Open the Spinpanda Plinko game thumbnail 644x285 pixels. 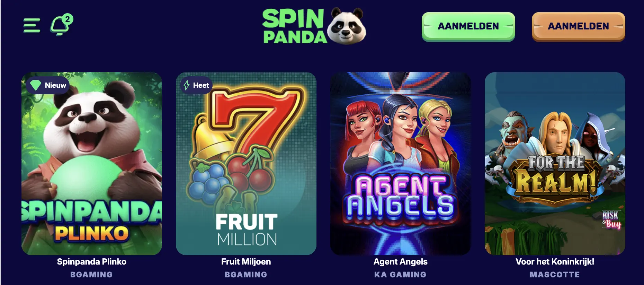pos(92,164)
